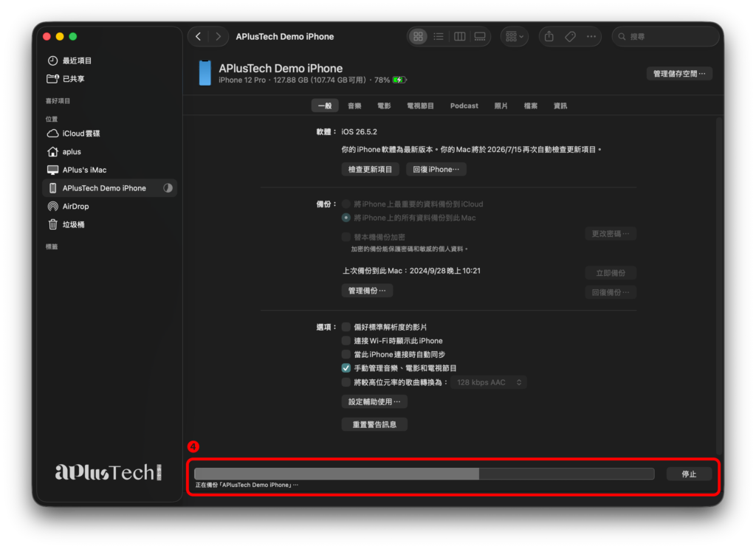The height and width of the screenshot is (549, 756).
Task: Click 管理備份 button
Action: [367, 291]
